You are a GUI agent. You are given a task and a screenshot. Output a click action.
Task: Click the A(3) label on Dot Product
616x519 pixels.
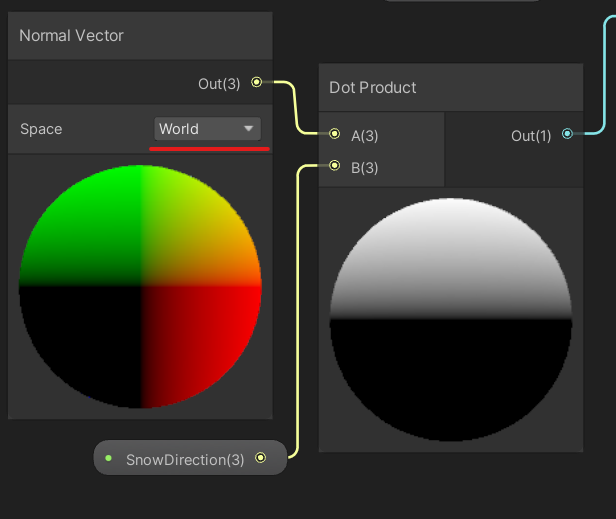coord(365,136)
